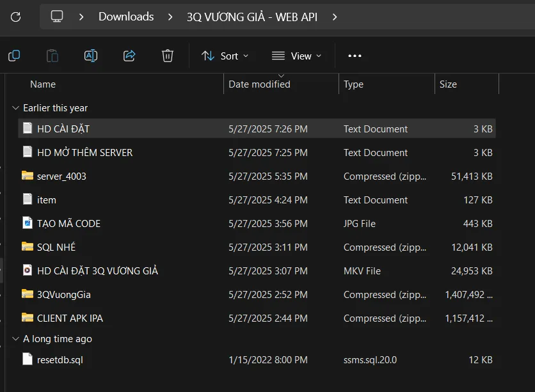The image size is (535, 392).
Task: Click the Downloads breadcrumb entry
Action: (x=125, y=17)
